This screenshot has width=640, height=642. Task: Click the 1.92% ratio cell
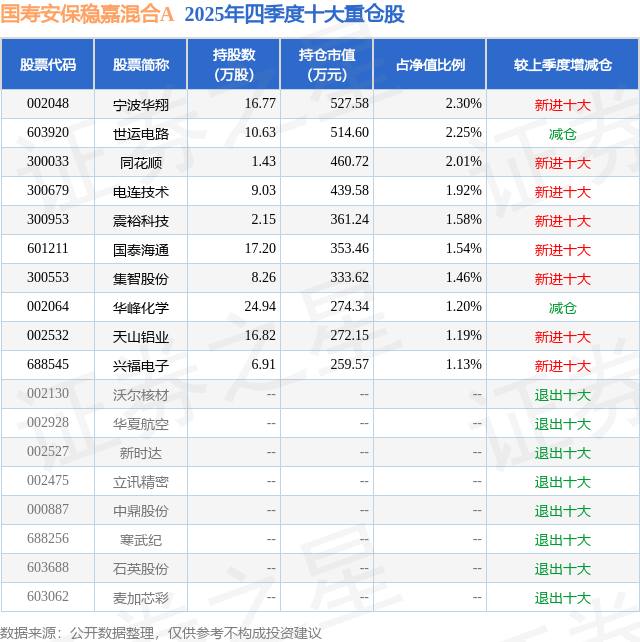(463, 191)
